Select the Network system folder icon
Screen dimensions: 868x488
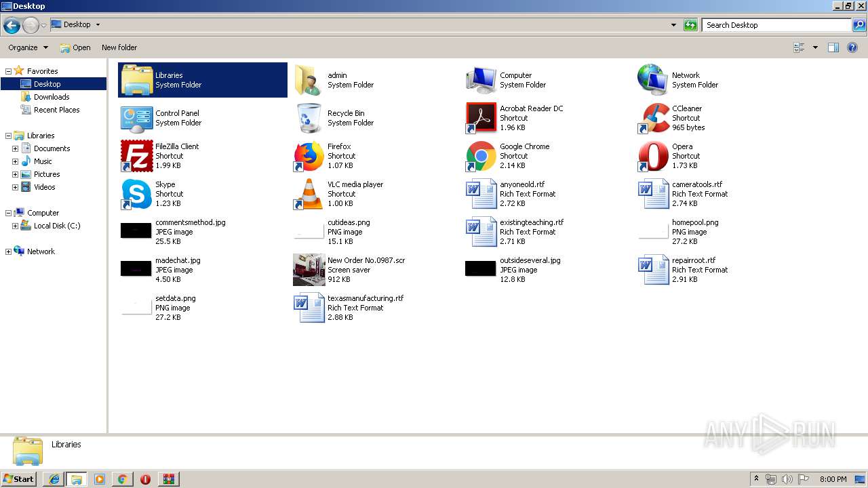click(x=654, y=80)
